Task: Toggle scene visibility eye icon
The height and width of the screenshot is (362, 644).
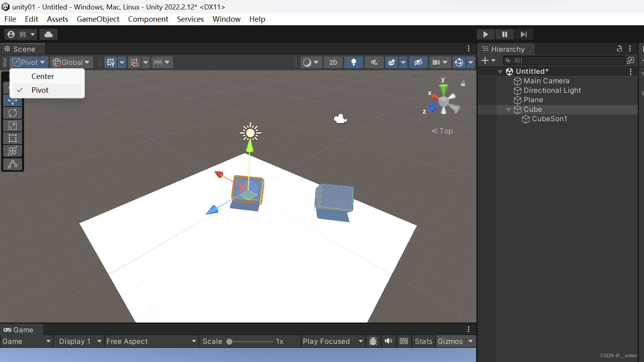Action: 418,62
